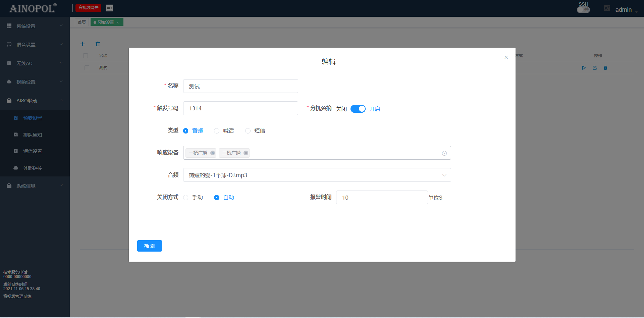Viewport: 644px width, 318px height.
Task: Select the 喊话 type radio button
Action: [217, 131]
